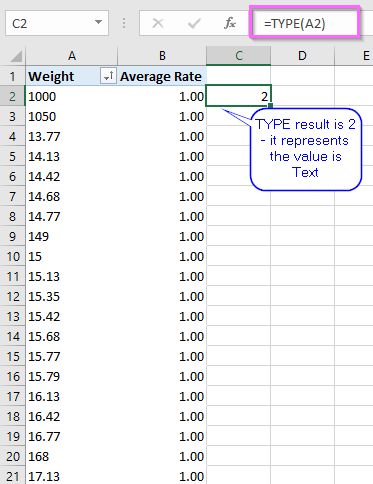Select row 10 header
This screenshot has height=484, width=373.
click(x=13, y=256)
